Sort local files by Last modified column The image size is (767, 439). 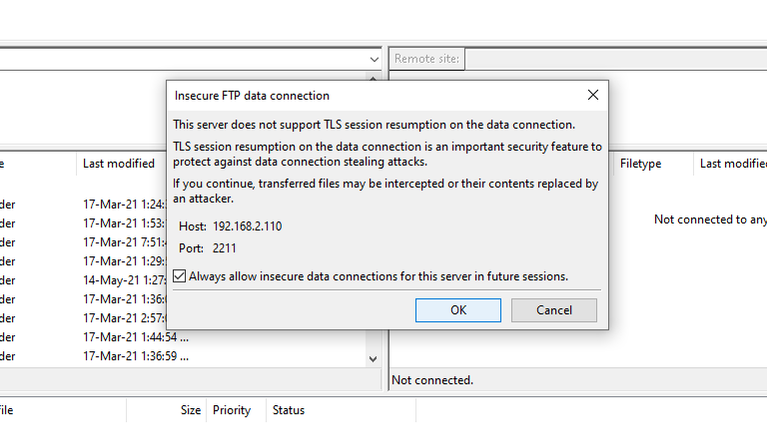pyautogui.click(x=119, y=163)
